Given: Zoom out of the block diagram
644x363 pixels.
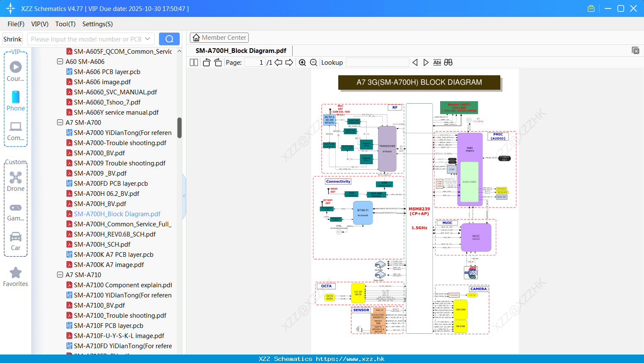Looking at the screenshot, I should coord(313,62).
